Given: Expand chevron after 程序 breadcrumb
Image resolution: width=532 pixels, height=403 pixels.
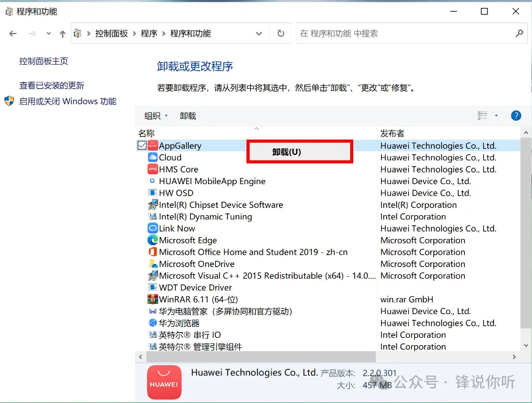Looking at the screenshot, I should (164, 34).
